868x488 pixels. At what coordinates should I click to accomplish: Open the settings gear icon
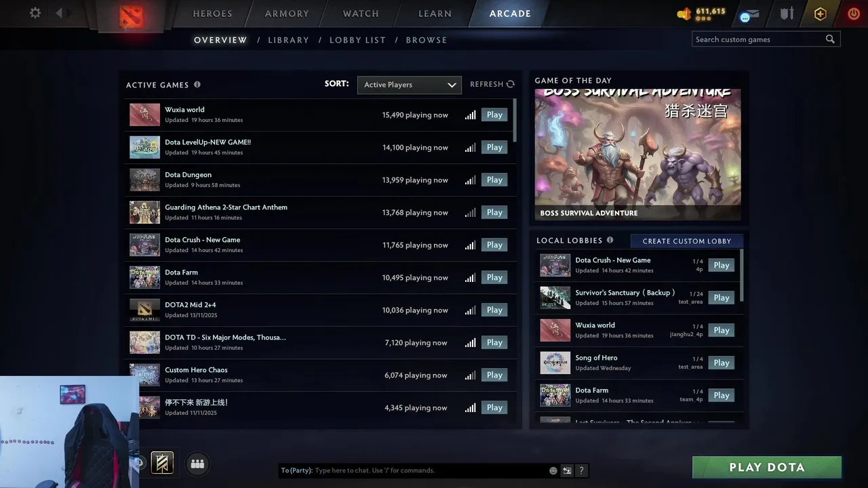(x=35, y=13)
